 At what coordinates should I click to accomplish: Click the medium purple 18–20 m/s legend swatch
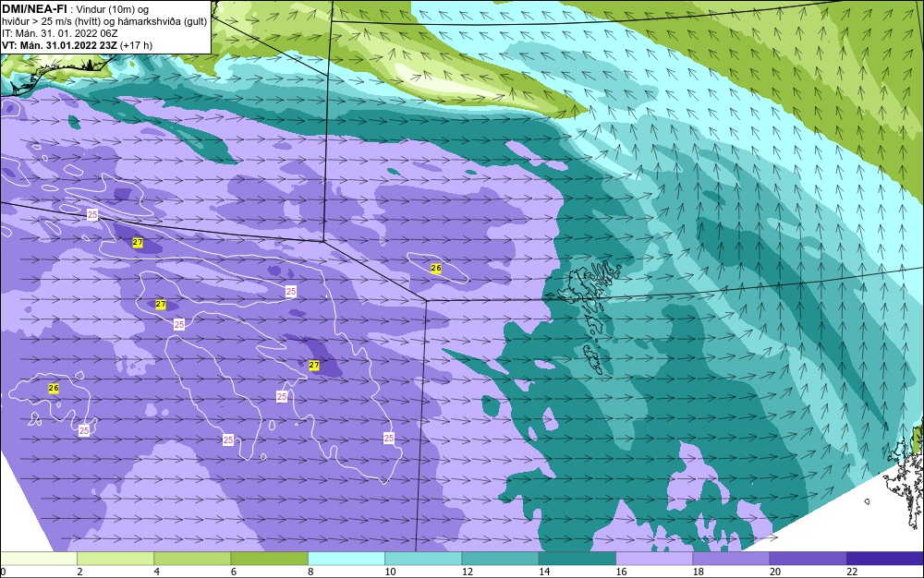(731, 559)
